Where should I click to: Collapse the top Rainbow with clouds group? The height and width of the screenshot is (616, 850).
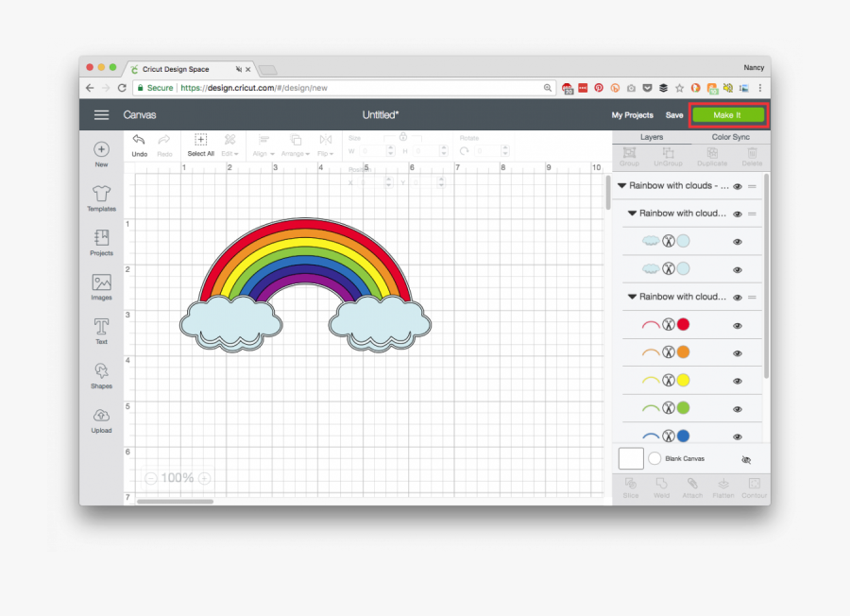622,186
